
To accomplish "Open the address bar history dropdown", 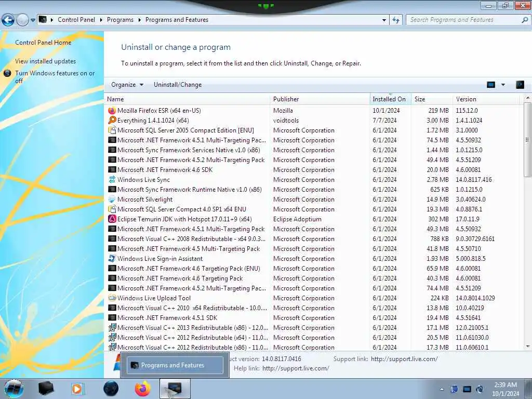I will point(384,20).
